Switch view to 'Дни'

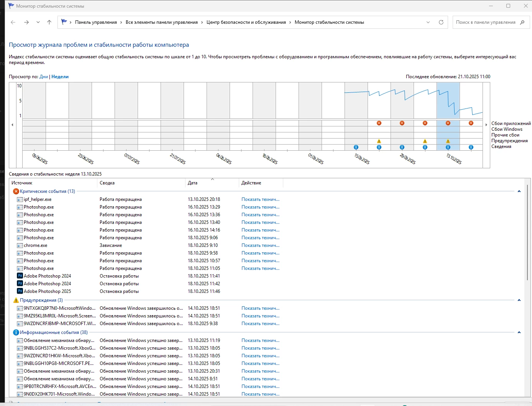[x=44, y=77]
